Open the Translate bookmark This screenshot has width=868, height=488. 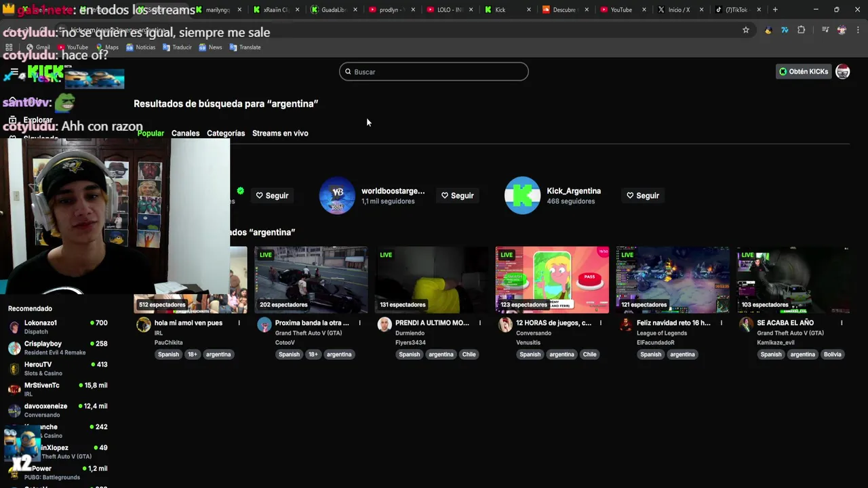[x=245, y=47]
